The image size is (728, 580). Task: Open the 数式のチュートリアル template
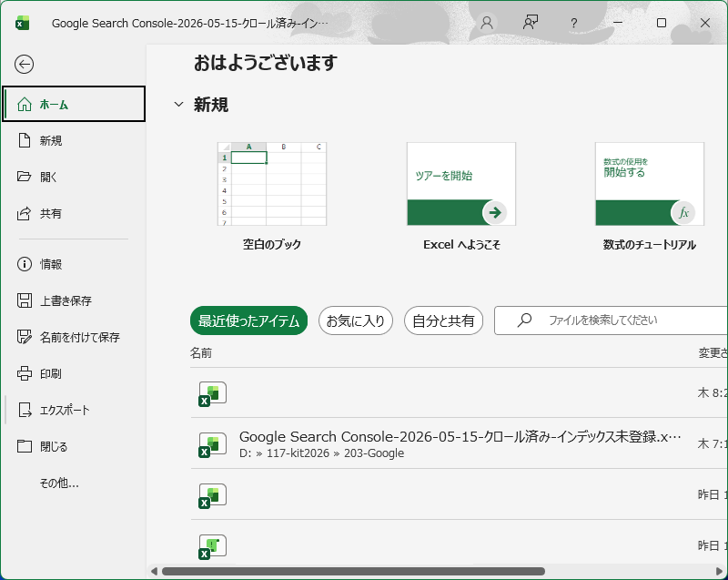click(x=650, y=197)
